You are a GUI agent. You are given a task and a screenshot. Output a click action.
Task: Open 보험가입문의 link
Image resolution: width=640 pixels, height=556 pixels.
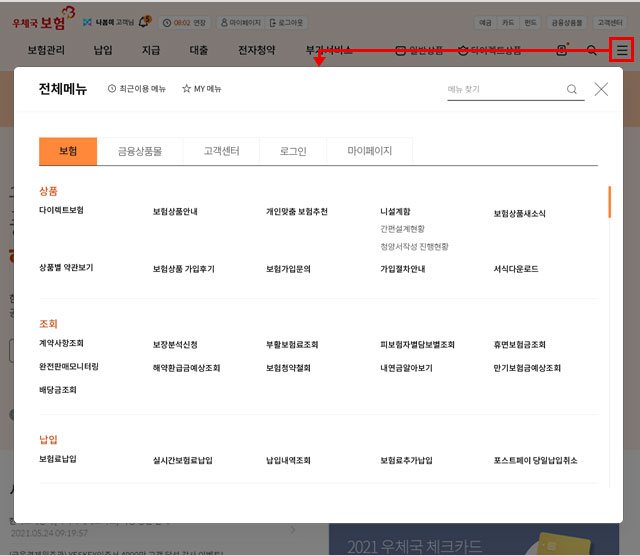[288, 269]
